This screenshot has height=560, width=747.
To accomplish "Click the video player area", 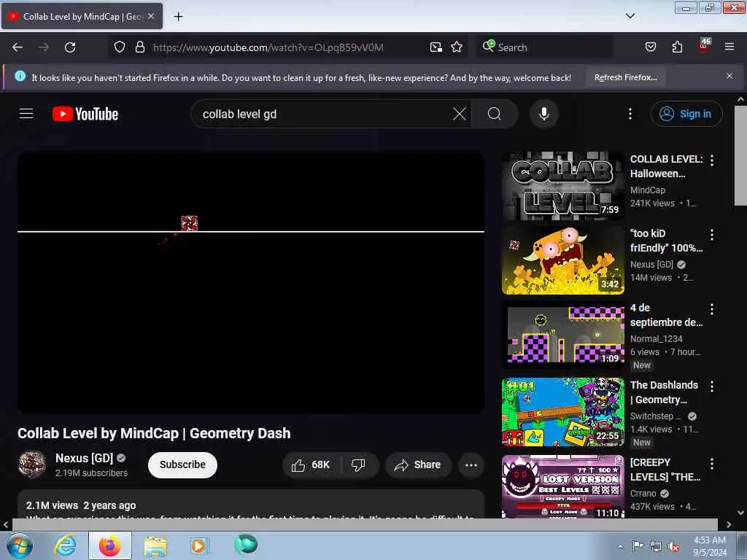I will tap(251, 282).
